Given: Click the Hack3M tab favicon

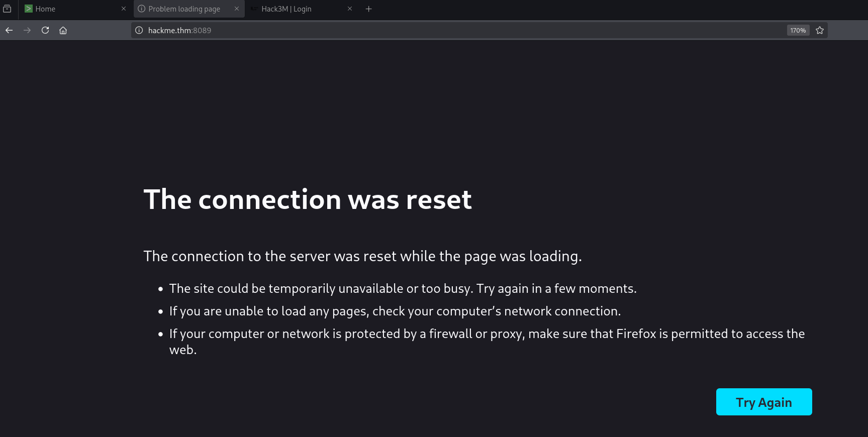Looking at the screenshot, I should (254, 9).
